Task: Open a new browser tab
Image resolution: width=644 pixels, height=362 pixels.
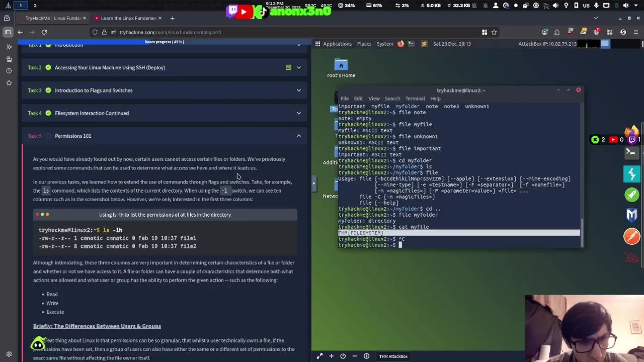Action: [x=172, y=18]
